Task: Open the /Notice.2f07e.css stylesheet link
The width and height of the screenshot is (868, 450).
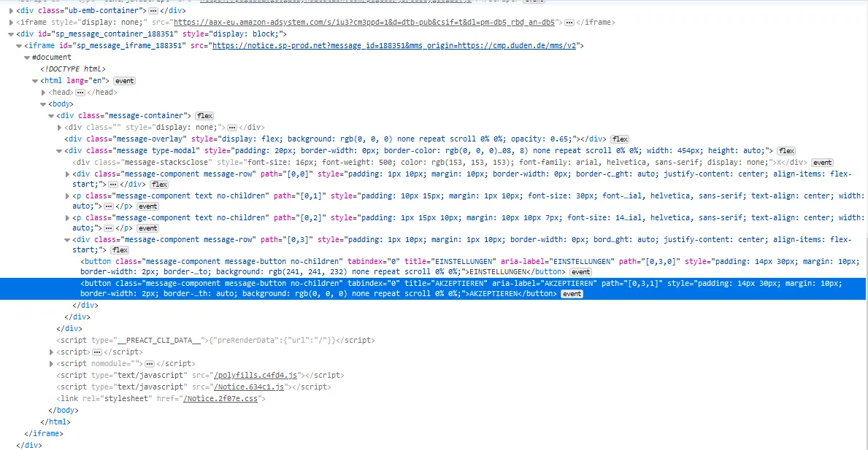Action: [220, 399]
